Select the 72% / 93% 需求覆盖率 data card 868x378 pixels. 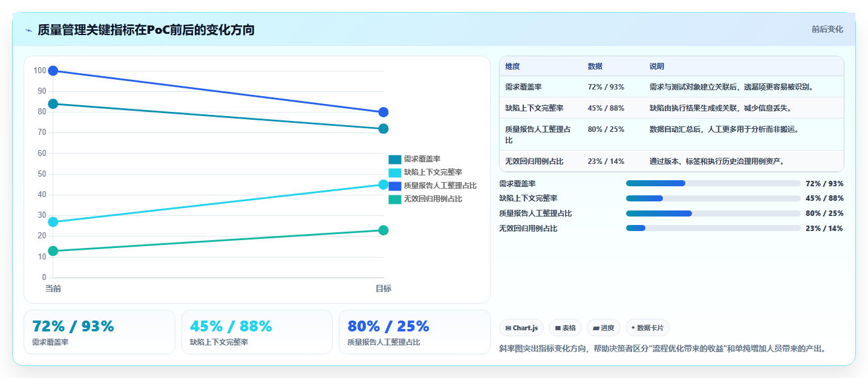click(99, 332)
